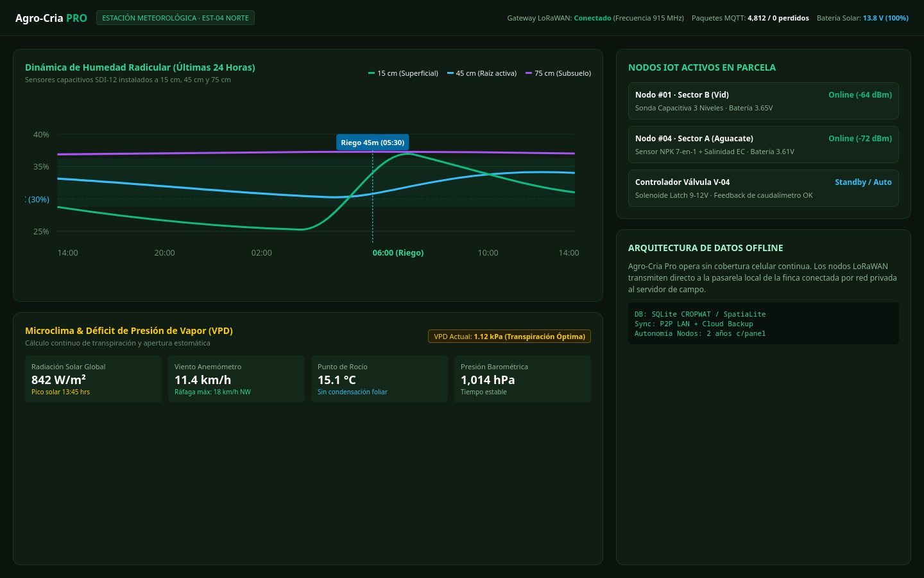This screenshot has height=578, width=924.
Task: Click the Riego 45m (05:30) chart marker
Action: (x=373, y=143)
